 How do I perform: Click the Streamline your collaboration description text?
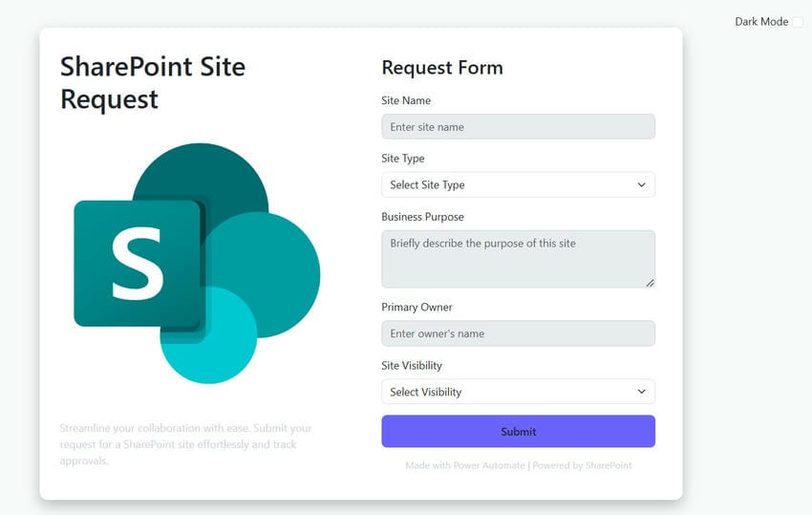click(x=185, y=444)
